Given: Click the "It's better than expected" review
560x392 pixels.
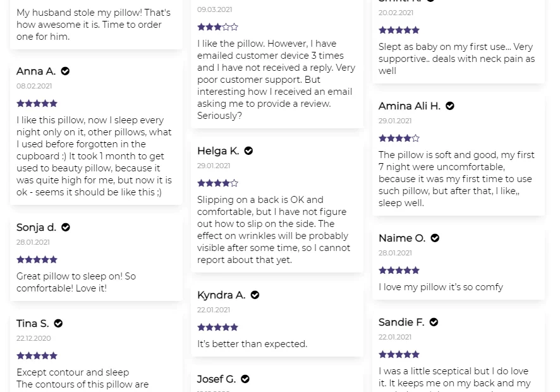Looking at the screenshot, I should point(252,344).
